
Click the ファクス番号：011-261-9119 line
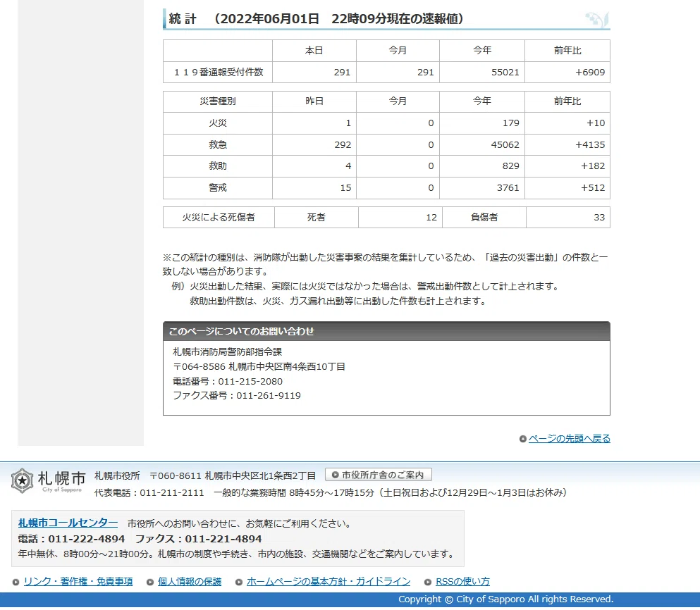pyautogui.click(x=237, y=396)
